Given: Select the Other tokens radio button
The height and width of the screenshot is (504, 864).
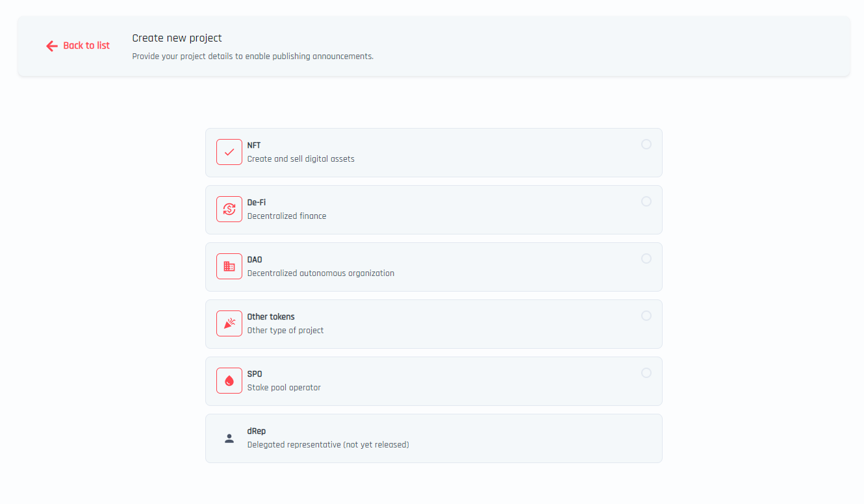Looking at the screenshot, I should point(646,316).
